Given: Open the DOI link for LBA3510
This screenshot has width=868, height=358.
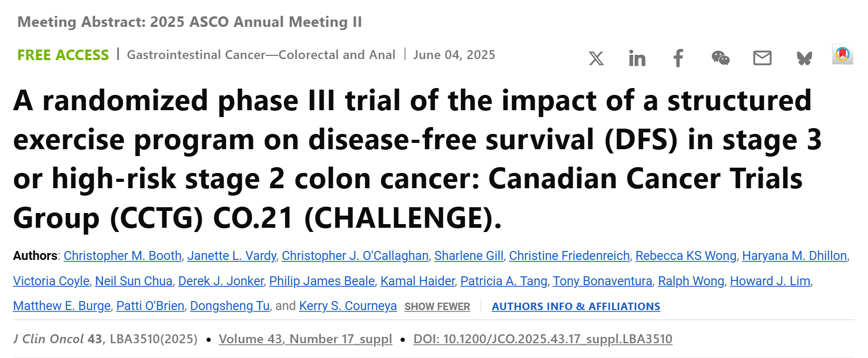Looking at the screenshot, I should click(542, 339).
